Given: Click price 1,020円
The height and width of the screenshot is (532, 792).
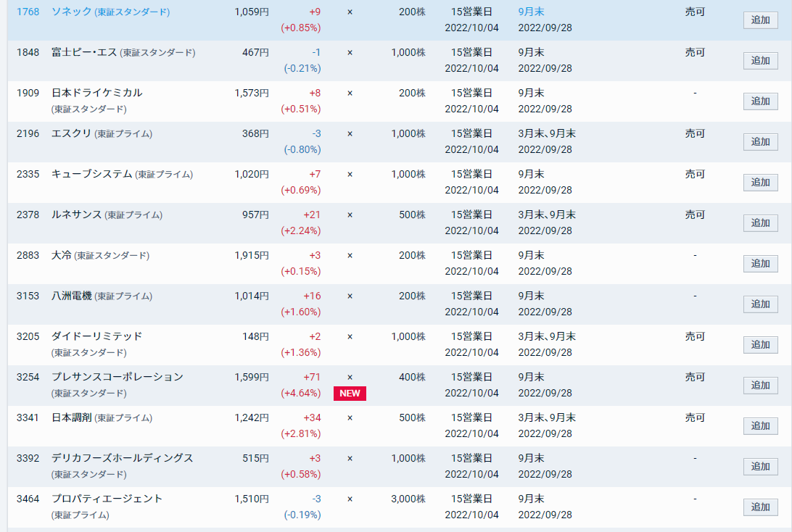Looking at the screenshot, I should point(252,174).
